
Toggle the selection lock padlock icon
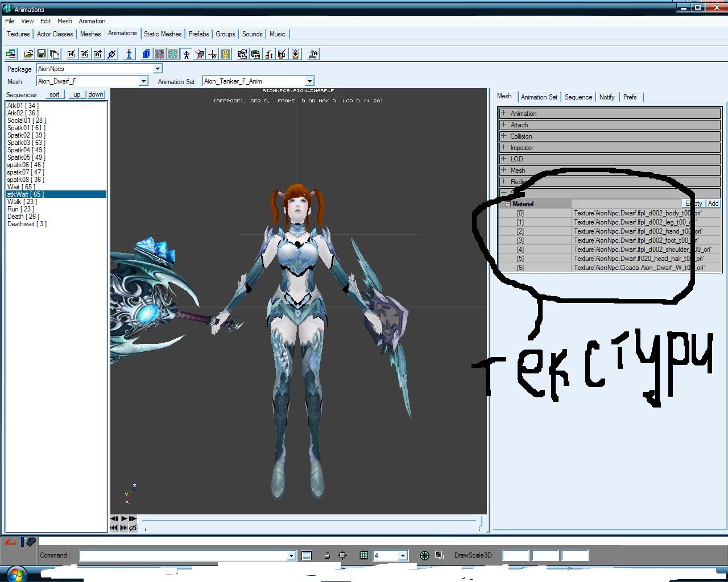pyautogui.click(x=327, y=555)
